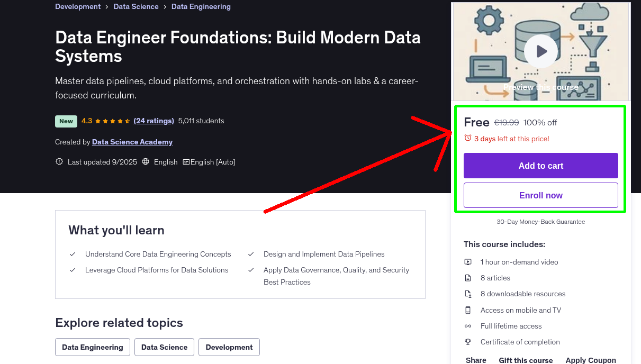The height and width of the screenshot is (364, 641).
Task: Open Gift this course
Action: pos(526,360)
